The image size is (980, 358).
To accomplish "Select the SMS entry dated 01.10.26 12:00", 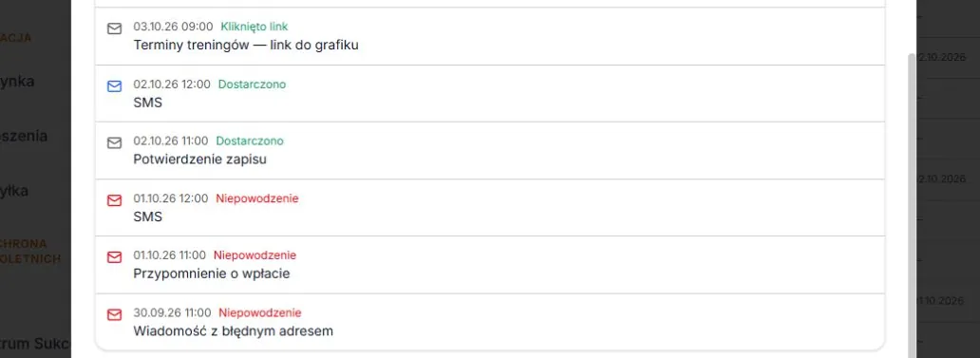I will click(x=490, y=207).
